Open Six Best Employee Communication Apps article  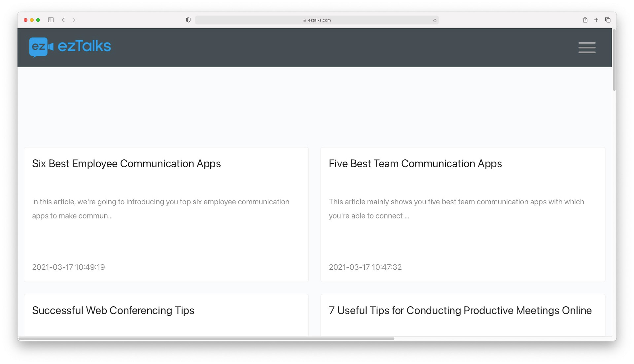point(126,164)
